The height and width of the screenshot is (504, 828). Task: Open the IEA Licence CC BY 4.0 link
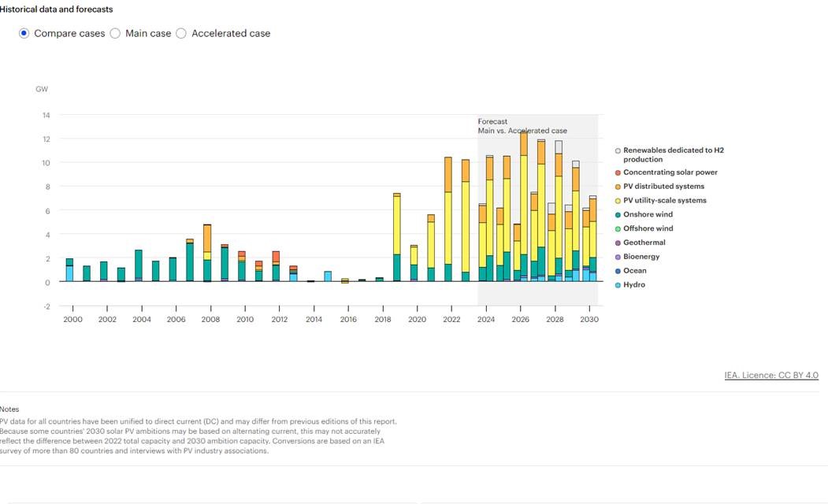(770, 376)
